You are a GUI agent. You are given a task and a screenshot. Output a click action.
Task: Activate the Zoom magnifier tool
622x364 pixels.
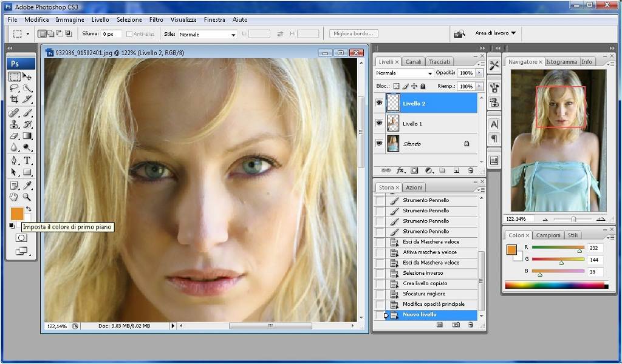pyautogui.click(x=27, y=197)
